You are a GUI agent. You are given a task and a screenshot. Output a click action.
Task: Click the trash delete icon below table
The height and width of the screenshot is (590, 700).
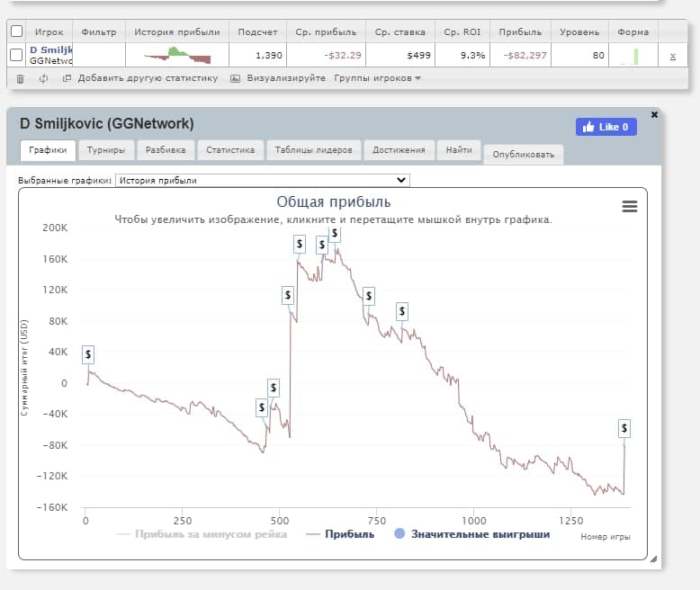click(x=21, y=78)
